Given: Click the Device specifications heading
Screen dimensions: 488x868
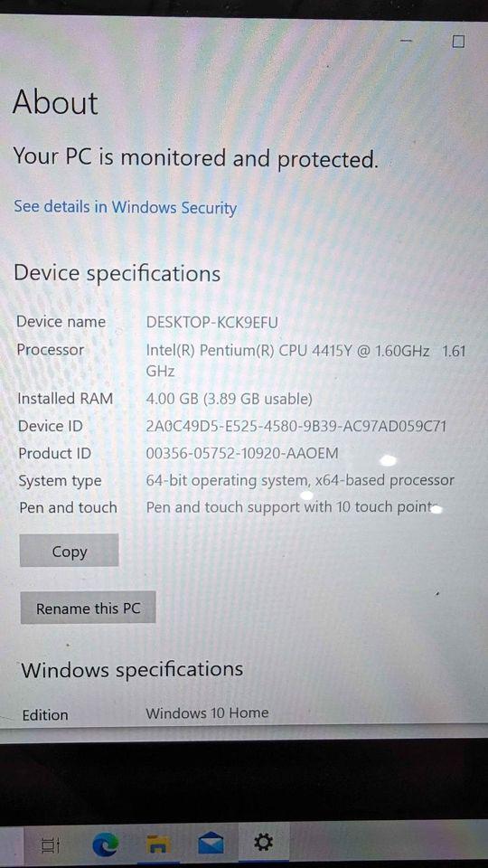Looking at the screenshot, I should click(x=117, y=274).
